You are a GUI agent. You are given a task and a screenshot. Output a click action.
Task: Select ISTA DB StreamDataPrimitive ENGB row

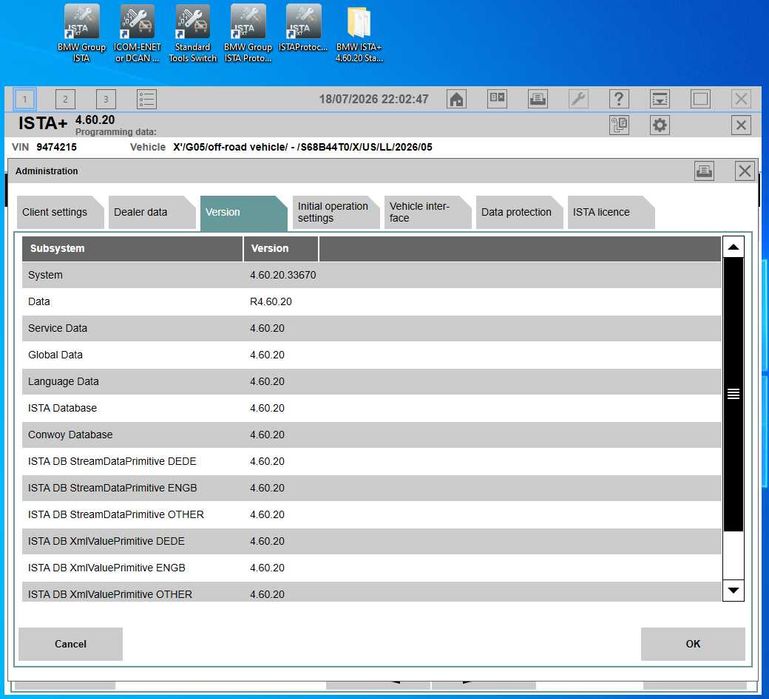[x=371, y=488]
